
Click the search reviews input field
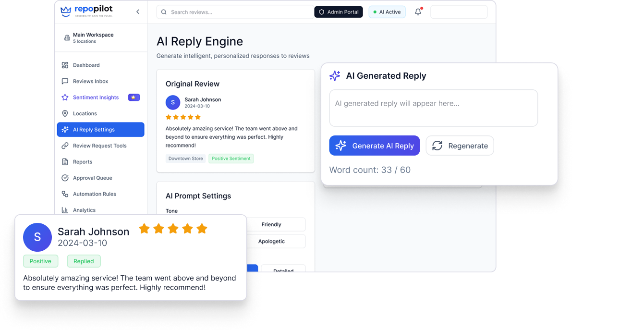pyautogui.click(x=234, y=12)
